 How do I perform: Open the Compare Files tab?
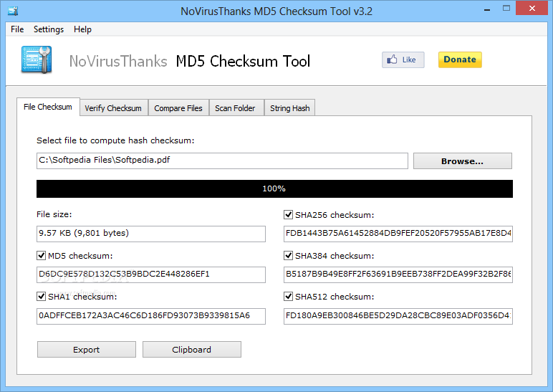point(178,108)
